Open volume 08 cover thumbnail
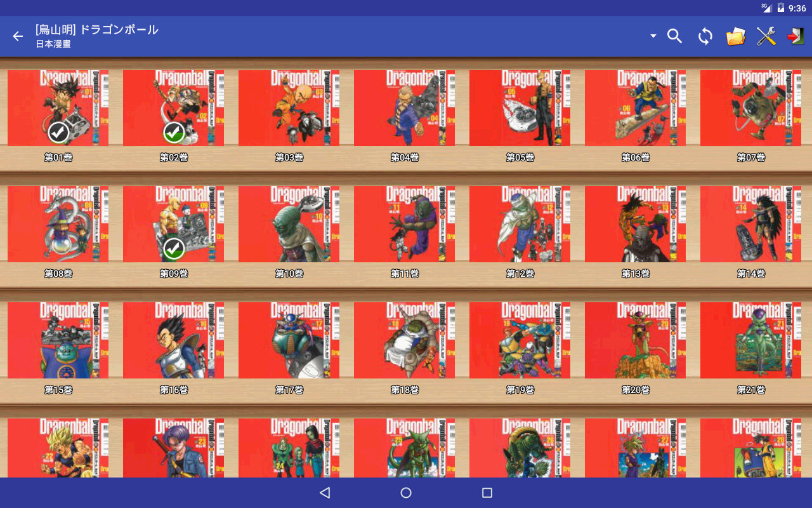The height and width of the screenshot is (508, 812). pyautogui.click(x=58, y=224)
